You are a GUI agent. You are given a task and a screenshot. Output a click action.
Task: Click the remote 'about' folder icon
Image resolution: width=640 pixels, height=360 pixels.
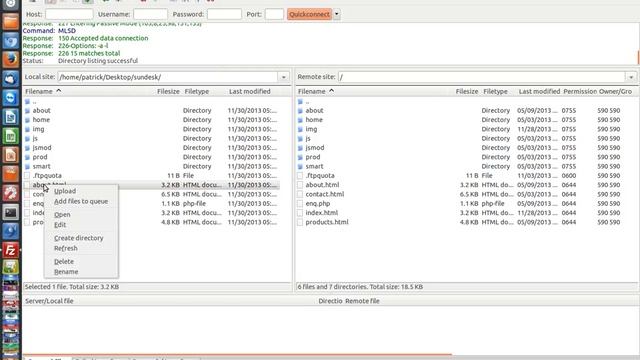pyautogui.click(x=300, y=111)
